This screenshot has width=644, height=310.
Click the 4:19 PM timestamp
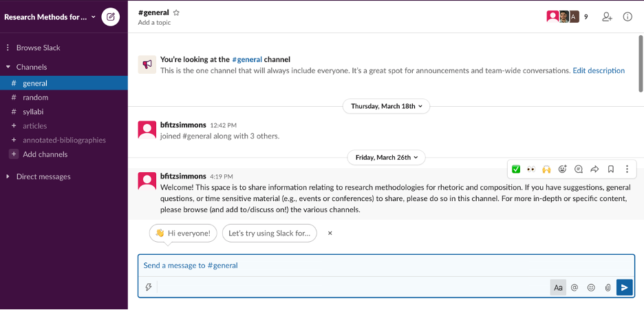click(222, 176)
